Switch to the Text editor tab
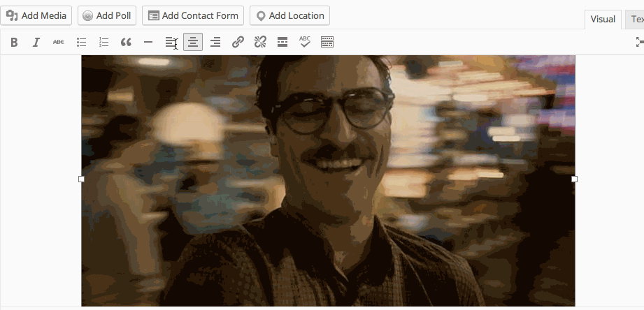Viewport: 644px width, 310px height. (x=636, y=20)
